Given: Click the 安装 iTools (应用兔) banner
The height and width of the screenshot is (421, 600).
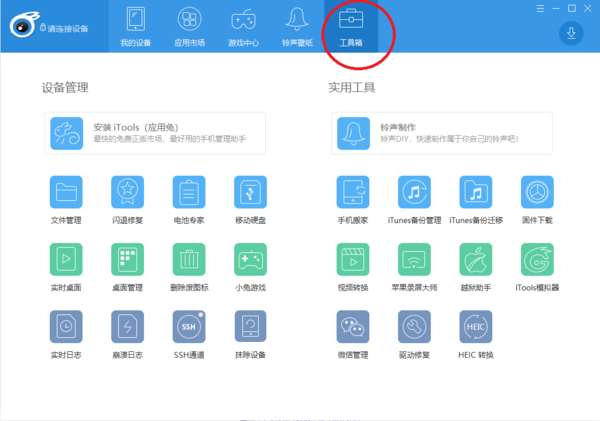Looking at the screenshot, I should click(155, 133).
